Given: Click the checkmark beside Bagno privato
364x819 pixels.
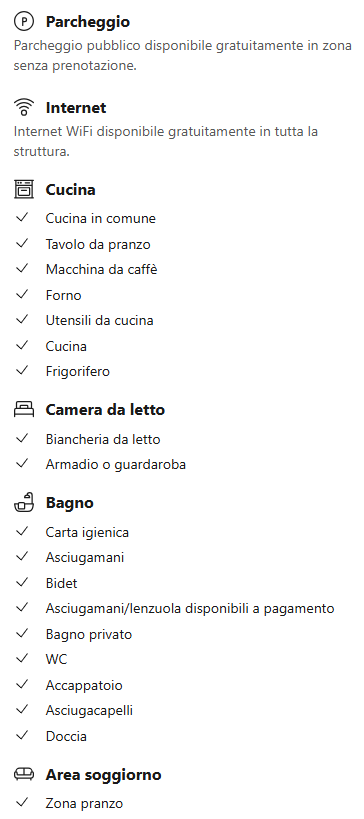Looking at the screenshot, I should pos(21,634).
